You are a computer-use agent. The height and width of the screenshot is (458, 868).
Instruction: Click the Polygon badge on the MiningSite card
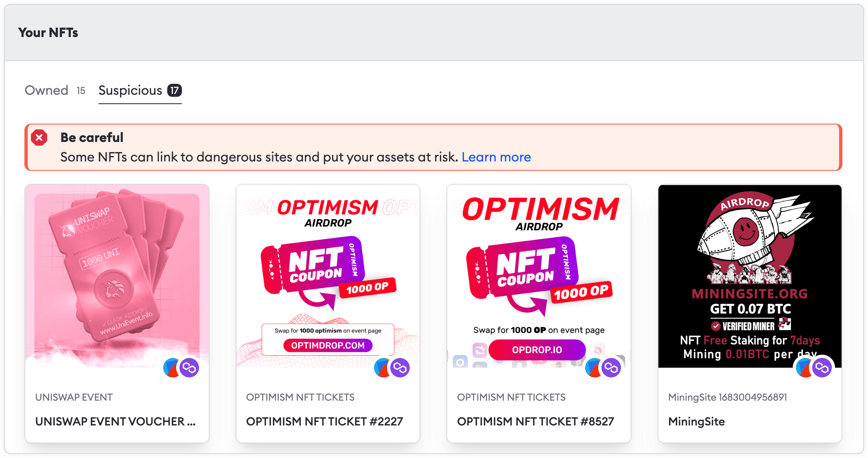point(822,368)
